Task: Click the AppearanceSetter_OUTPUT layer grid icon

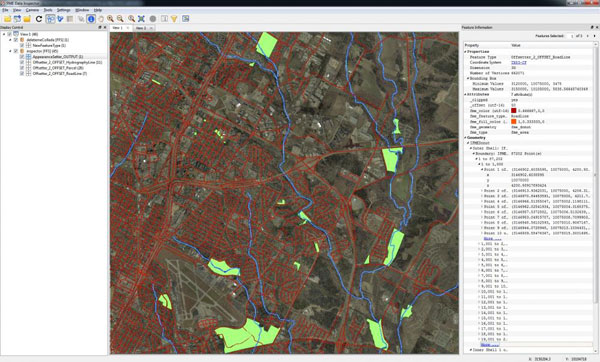Action: pyautogui.click(x=28, y=57)
